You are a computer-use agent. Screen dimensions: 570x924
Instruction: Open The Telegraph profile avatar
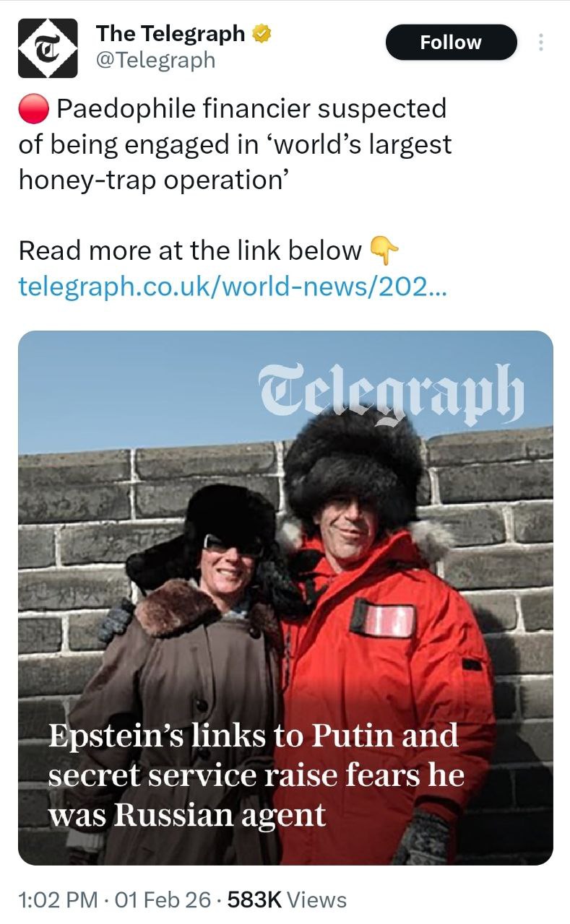[x=48, y=48]
